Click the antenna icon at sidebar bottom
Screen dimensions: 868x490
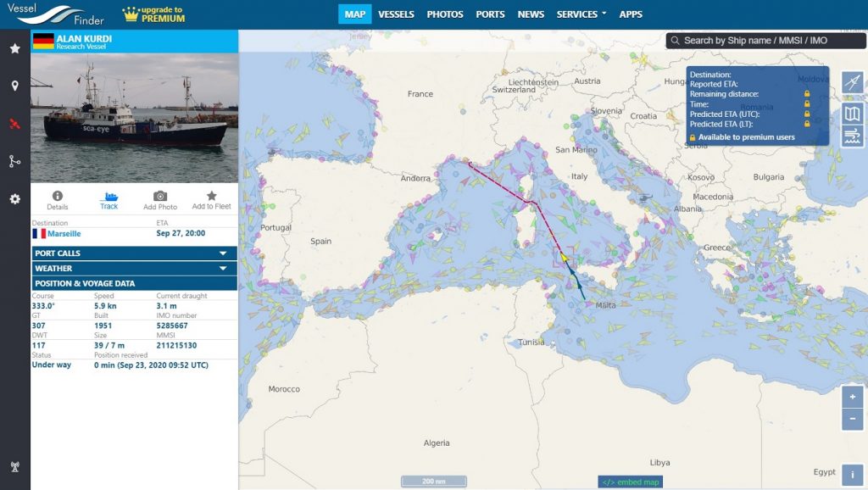(14, 466)
